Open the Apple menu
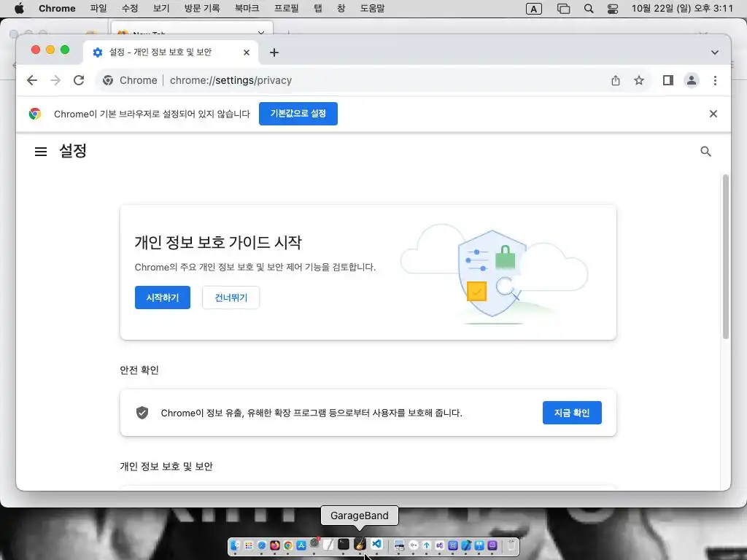 pyautogui.click(x=19, y=9)
